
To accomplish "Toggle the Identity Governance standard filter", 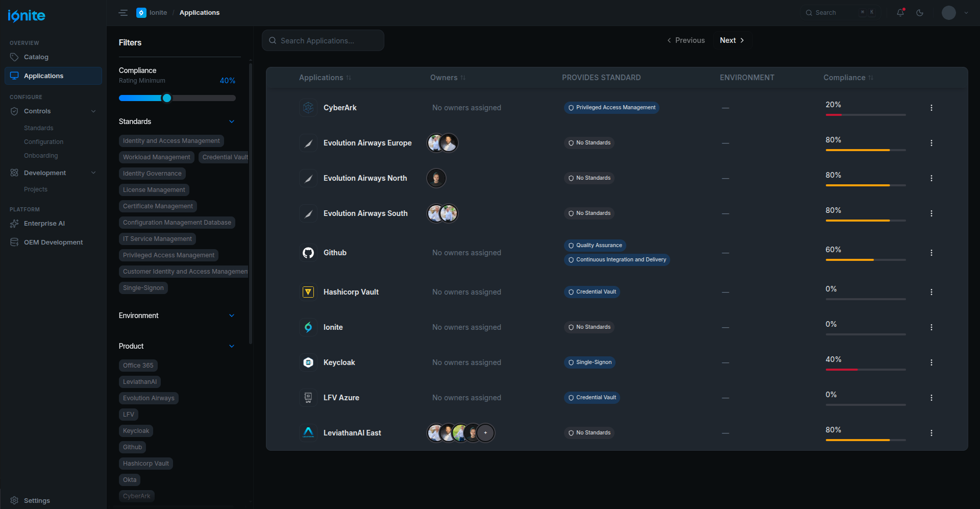I will tap(152, 174).
